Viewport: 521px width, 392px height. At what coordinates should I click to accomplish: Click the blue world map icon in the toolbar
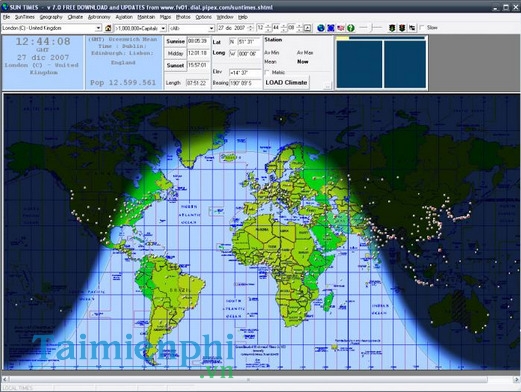coord(331,28)
